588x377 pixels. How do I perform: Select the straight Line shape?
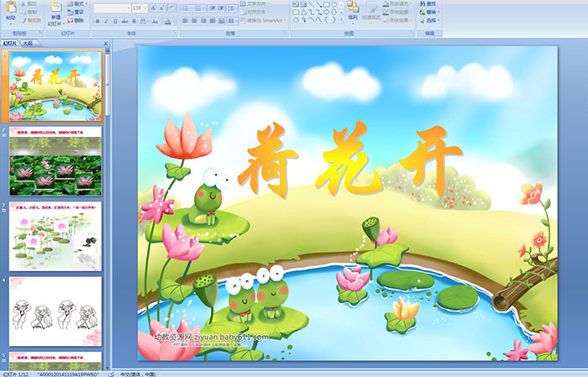click(312, 4)
